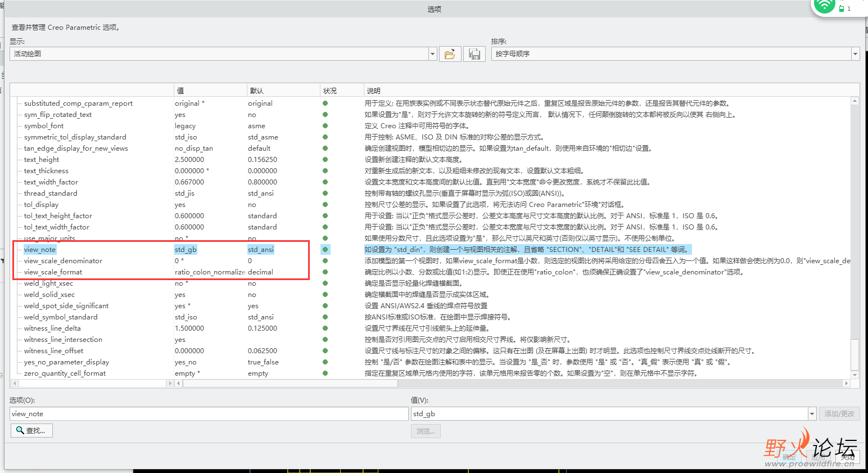
Task: Expand the 显示 dropdown showing 活动绘图
Action: coord(432,54)
